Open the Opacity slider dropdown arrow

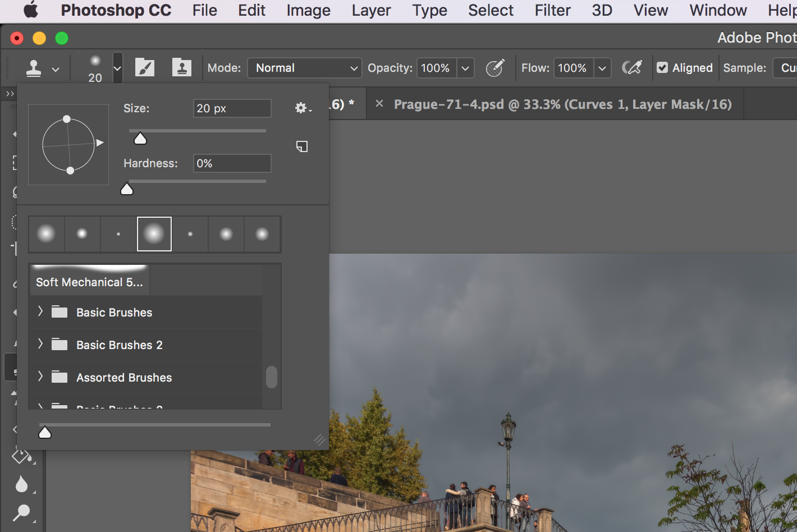click(x=465, y=68)
